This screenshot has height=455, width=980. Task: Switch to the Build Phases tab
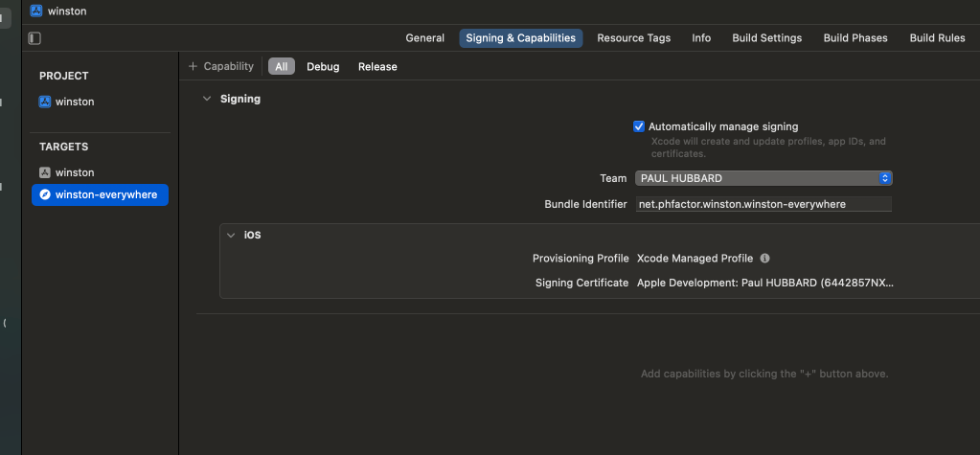tap(855, 38)
